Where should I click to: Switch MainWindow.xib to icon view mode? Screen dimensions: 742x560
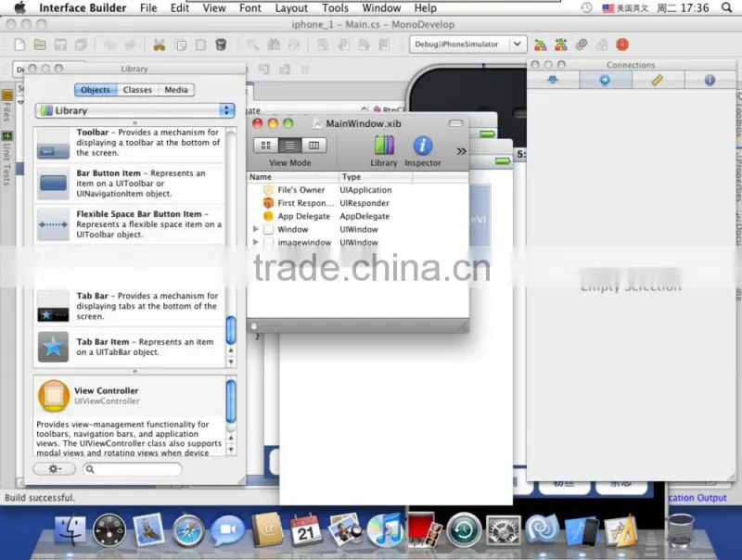tap(266, 146)
